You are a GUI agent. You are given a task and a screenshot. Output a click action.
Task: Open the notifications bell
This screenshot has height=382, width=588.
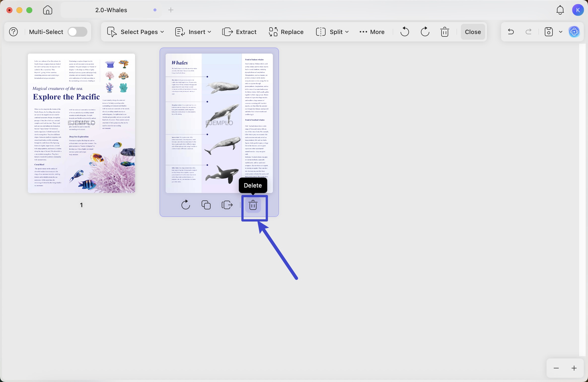point(560,10)
